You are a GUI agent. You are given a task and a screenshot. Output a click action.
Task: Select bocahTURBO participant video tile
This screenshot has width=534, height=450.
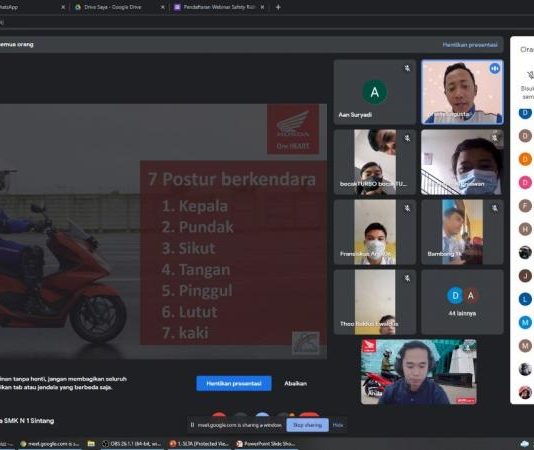click(375, 162)
